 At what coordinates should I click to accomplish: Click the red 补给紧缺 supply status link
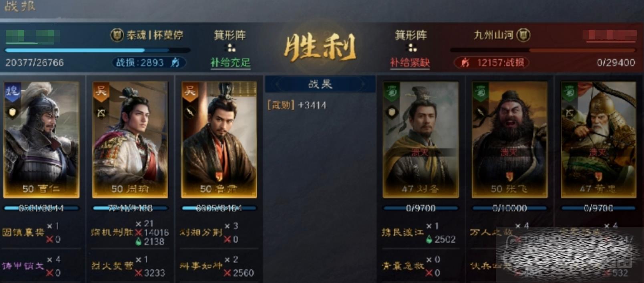(x=410, y=63)
